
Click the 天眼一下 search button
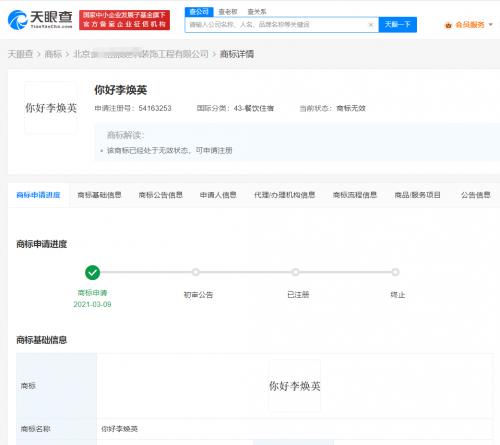pos(398,25)
